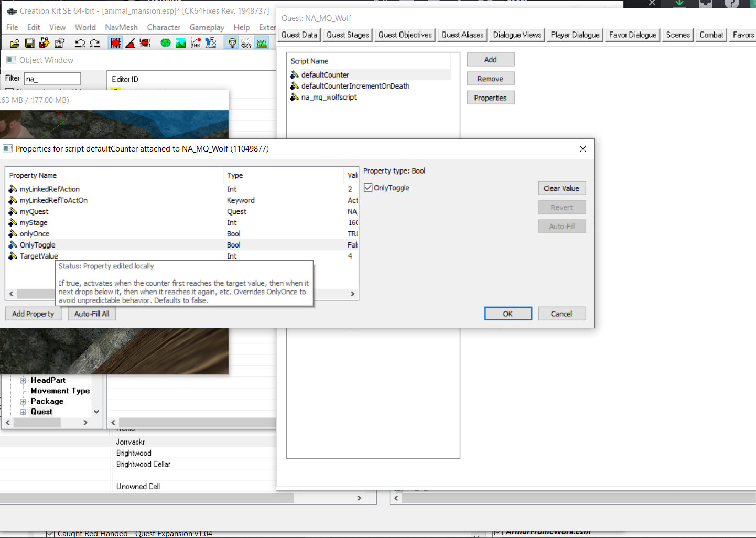Click the PC version control toolbar icon
Image resolution: width=756 pixels, height=538 pixels.
pyautogui.click(x=44, y=43)
